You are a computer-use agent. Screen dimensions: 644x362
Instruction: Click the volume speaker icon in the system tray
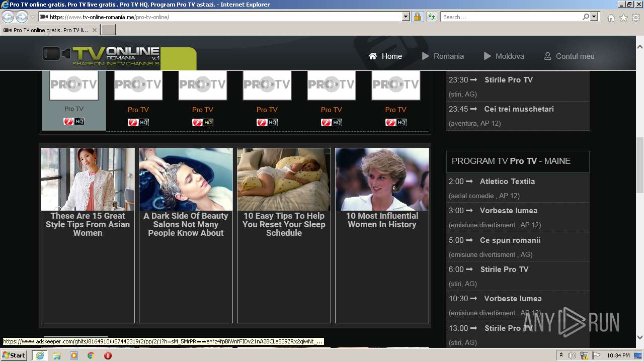pyautogui.click(x=572, y=355)
